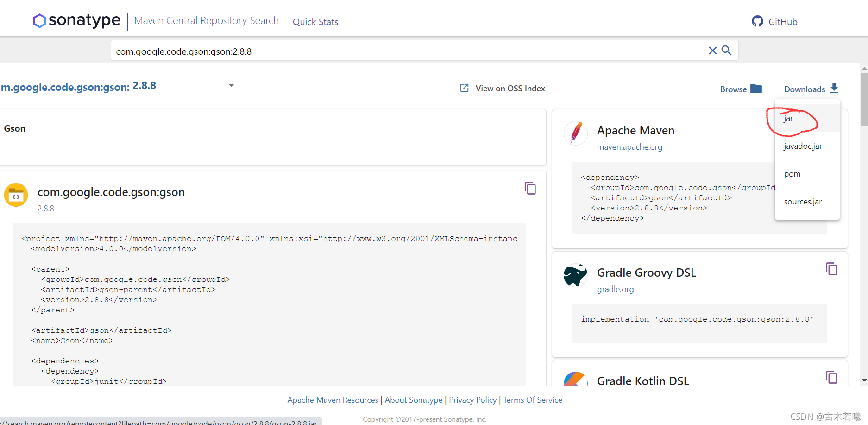The height and width of the screenshot is (425, 868).
Task: Click the Gradle elephant icon
Action: click(x=575, y=275)
